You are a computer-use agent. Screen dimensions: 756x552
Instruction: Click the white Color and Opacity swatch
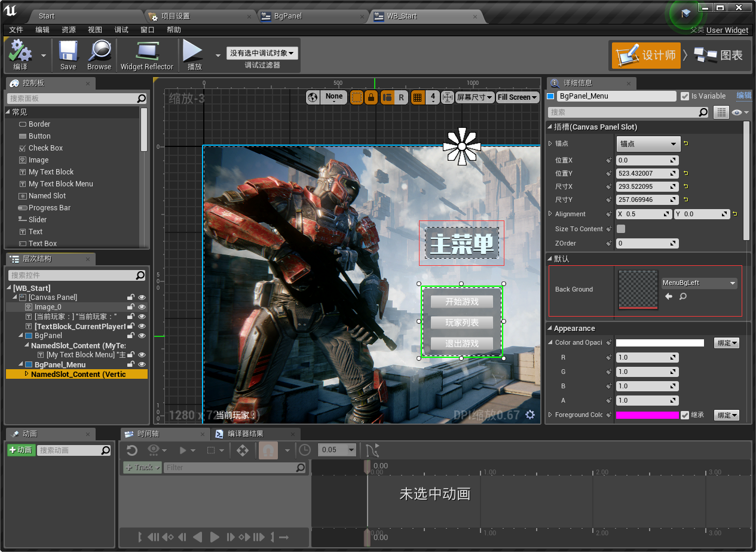pyautogui.click(x=660, y=343)
